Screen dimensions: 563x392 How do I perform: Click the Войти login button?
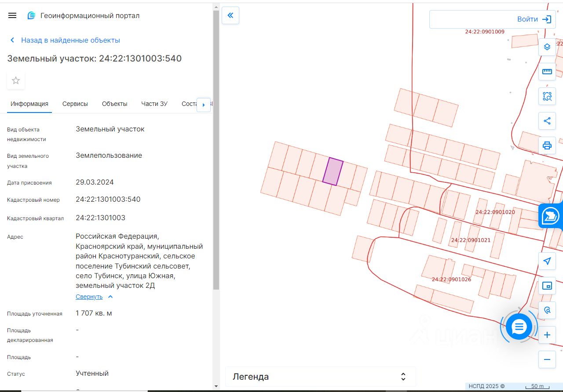click(x=534, y=19)
